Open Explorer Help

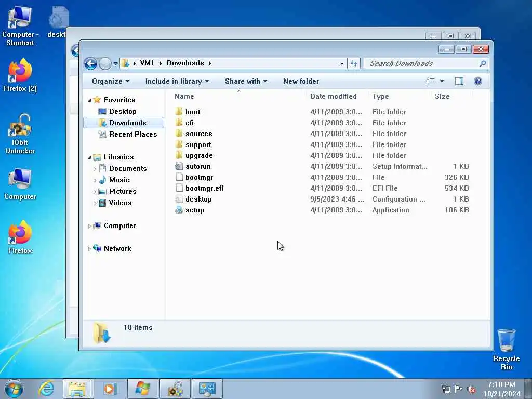[x=478, y=81]
